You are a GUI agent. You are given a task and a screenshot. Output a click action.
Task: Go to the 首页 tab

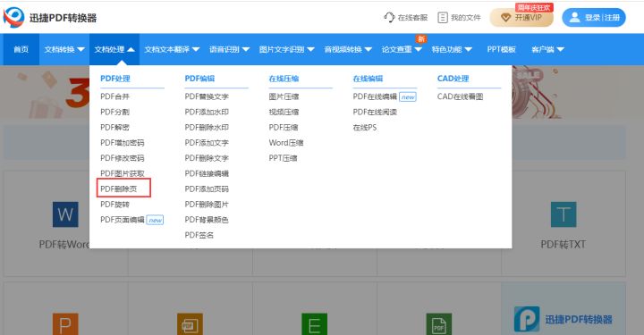click(x=21, y=49)
